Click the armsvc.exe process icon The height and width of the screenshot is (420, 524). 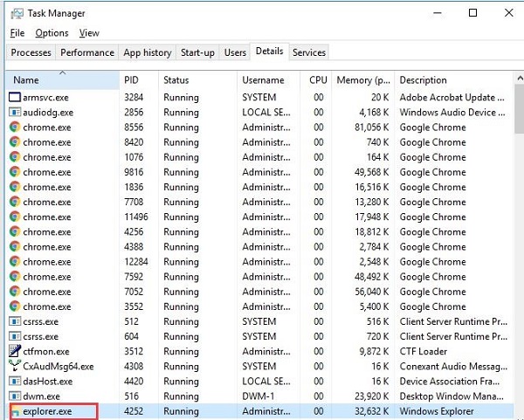tap(14, 97)
